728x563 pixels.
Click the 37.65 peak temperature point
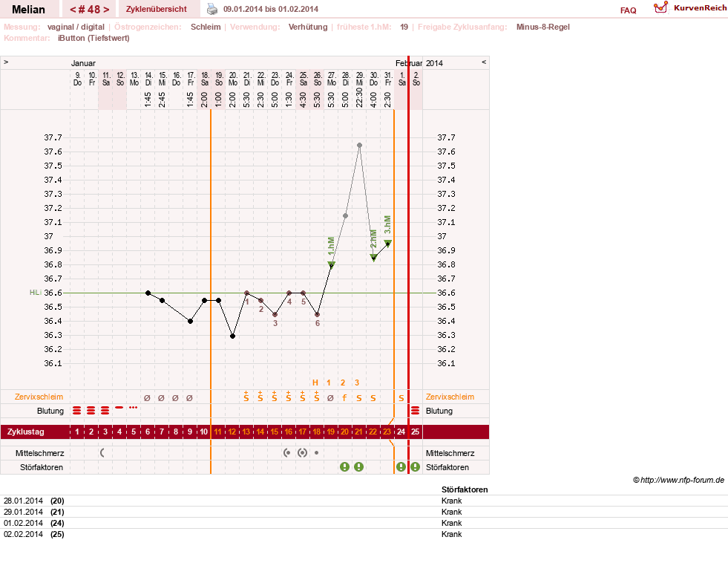[359, 145]
